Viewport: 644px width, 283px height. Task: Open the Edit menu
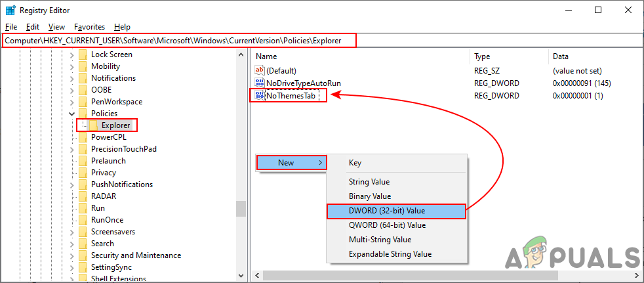click(x=32, y=27)
